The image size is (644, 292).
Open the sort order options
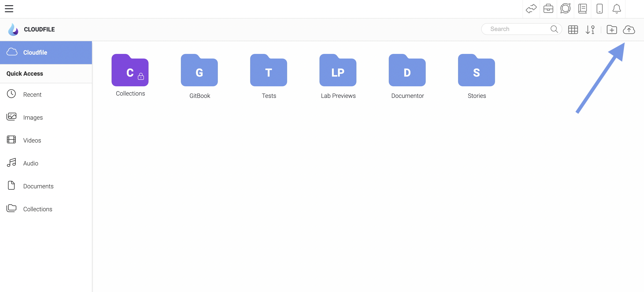click(590, 30)
